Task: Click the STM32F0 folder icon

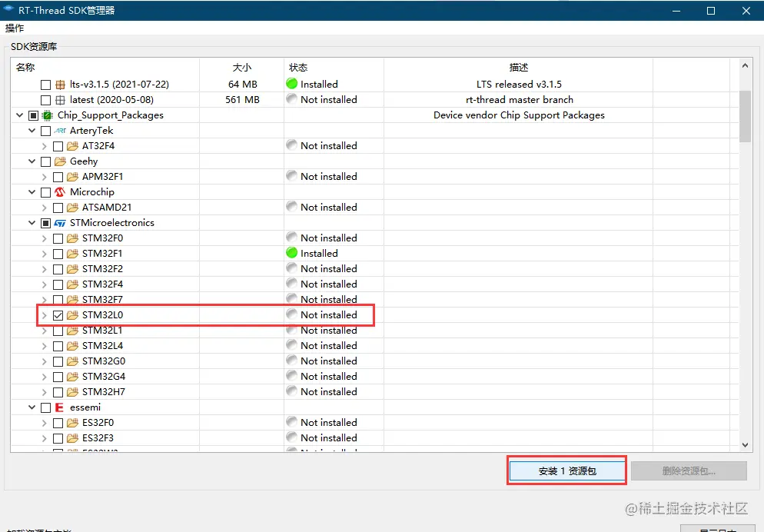Action: [72, 238]
